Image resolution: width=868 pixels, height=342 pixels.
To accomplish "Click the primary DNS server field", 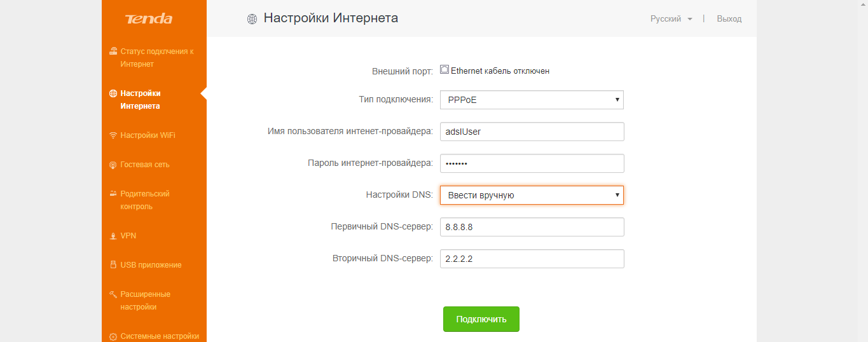I will pos(532,227).
